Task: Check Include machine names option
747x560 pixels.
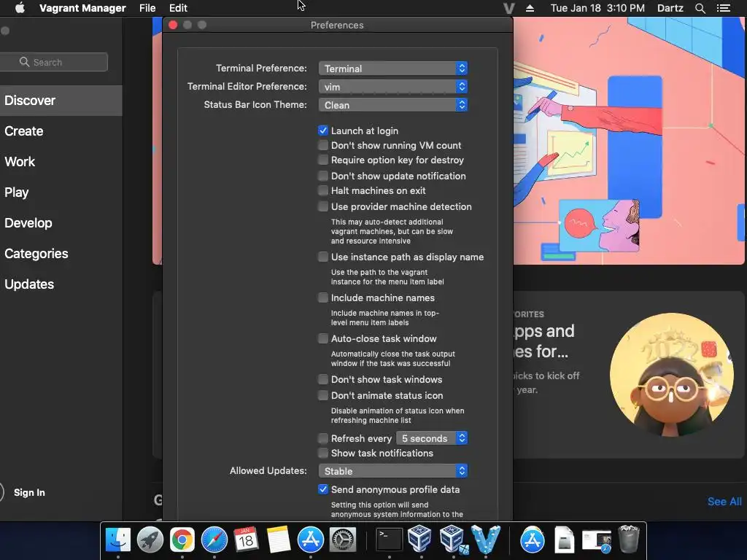Action: coord(323,297)
